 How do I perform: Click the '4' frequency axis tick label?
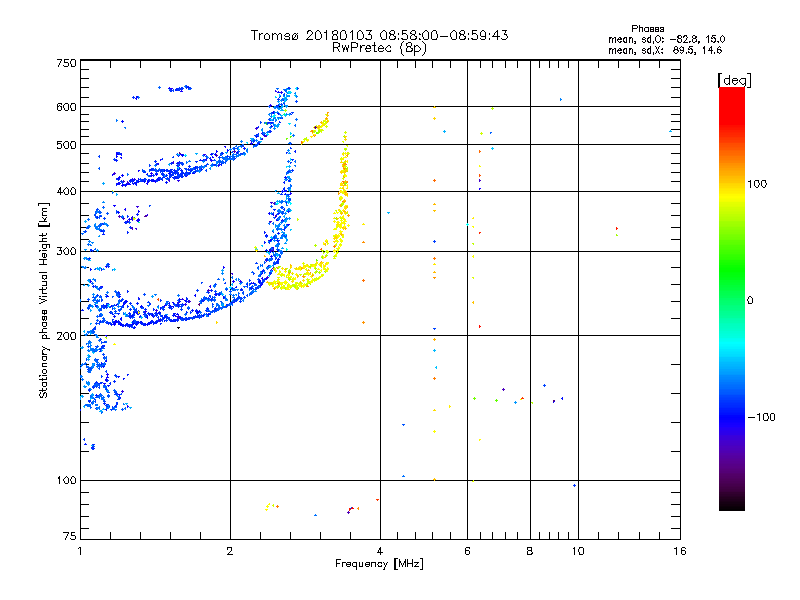click(380, 551)
